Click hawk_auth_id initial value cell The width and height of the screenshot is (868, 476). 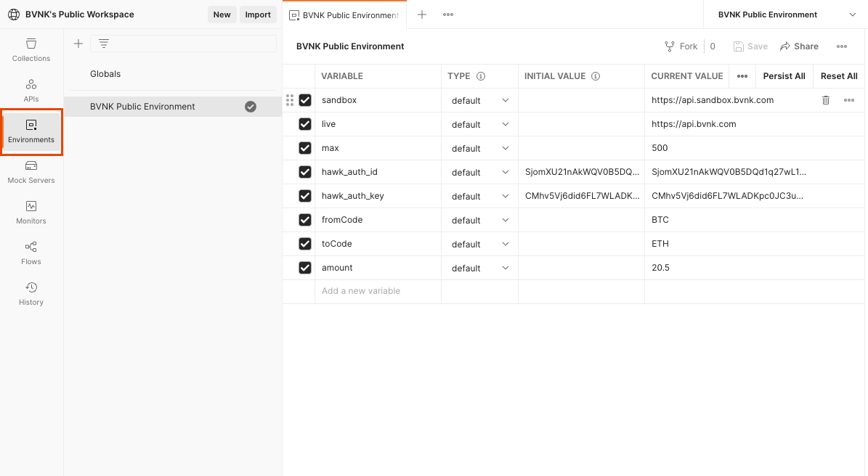pyautogui.click(x=581, y=172)
